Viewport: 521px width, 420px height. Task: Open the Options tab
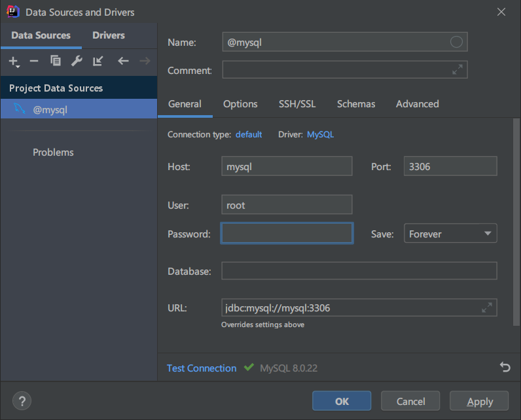tap(240, 104)
